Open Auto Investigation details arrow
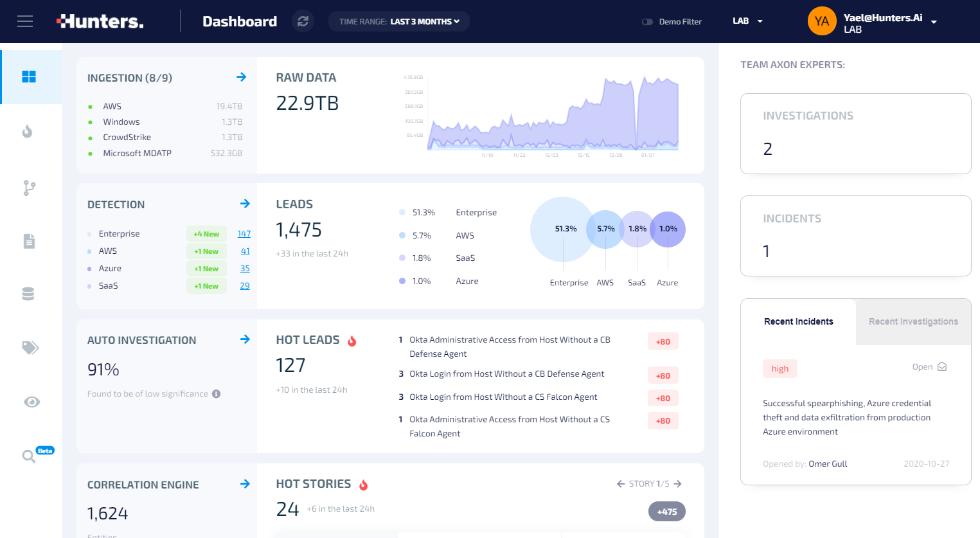Image resolution: width=980 pixels, height=538 pixels. click(x=245, y=339)
